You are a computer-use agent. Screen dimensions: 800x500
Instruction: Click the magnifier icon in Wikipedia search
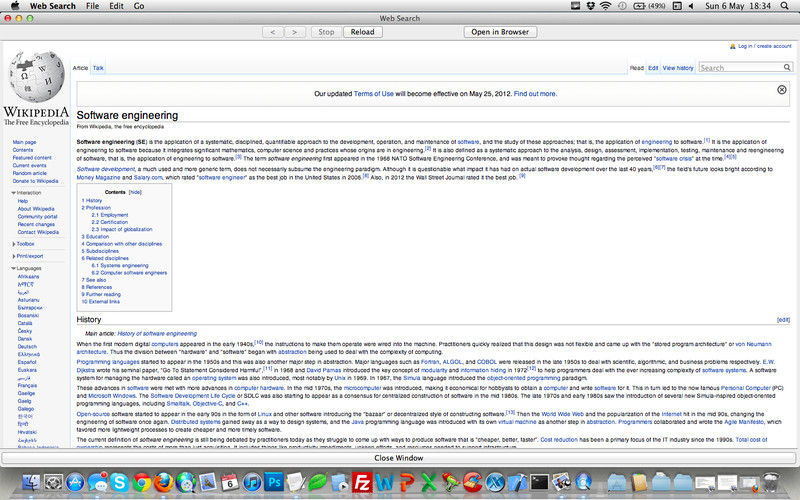tap(787, 67)
